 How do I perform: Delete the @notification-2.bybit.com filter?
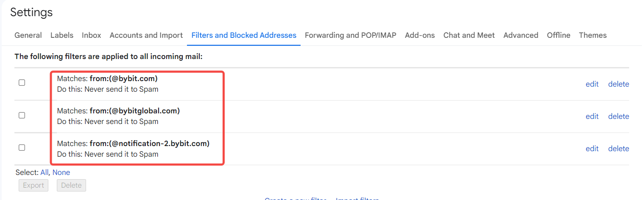point(619,149)
